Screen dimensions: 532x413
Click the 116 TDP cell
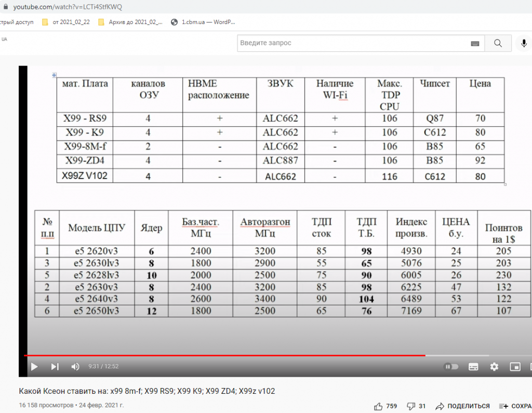pos(389,177)
